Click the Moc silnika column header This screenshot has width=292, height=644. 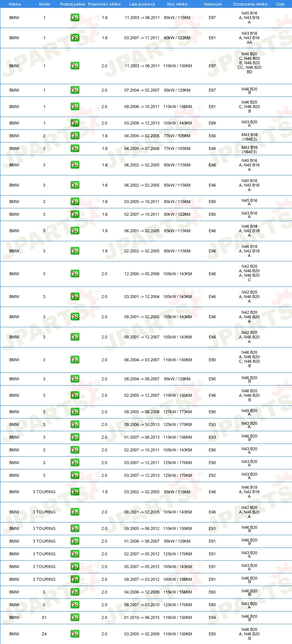pos(177,4)
